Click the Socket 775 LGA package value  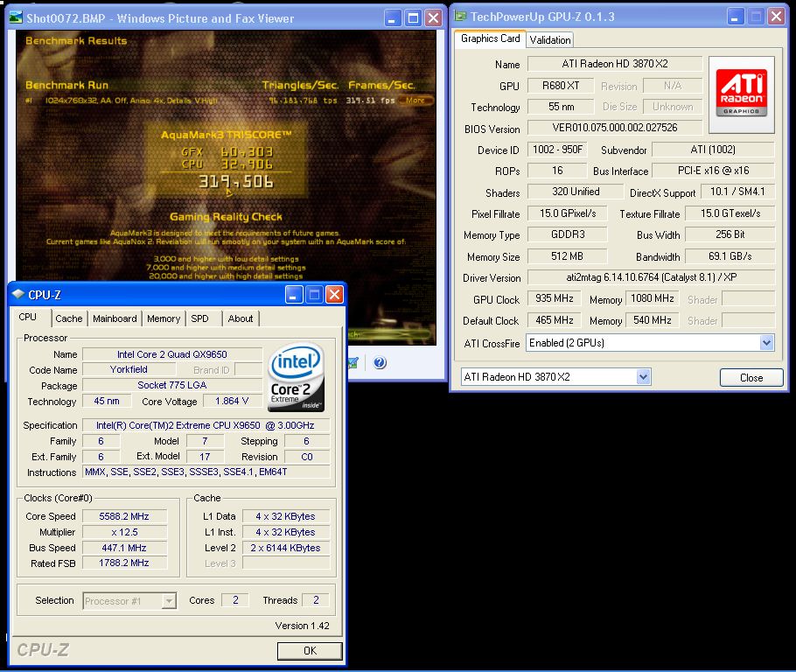tap(172, 386)
